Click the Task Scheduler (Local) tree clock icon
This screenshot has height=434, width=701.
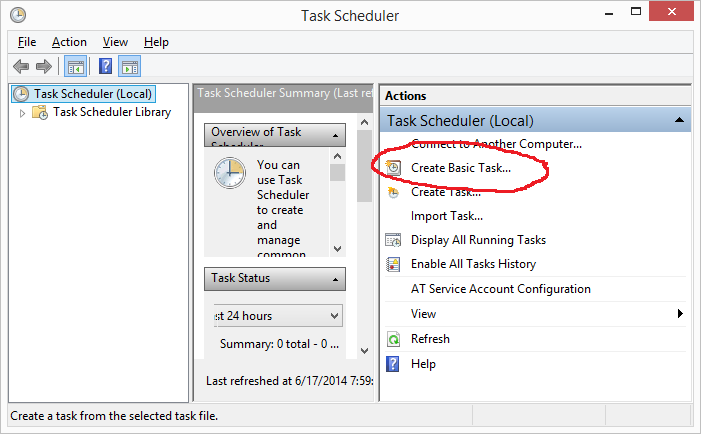coord(21,94)
